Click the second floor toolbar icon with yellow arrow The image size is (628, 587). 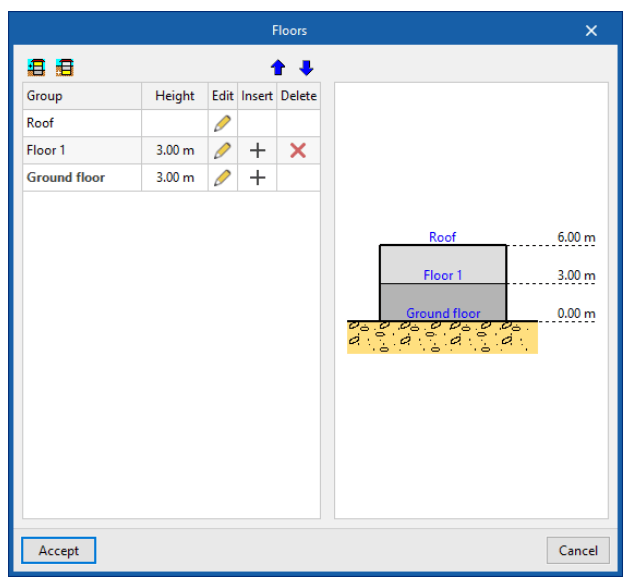[64, 67]
